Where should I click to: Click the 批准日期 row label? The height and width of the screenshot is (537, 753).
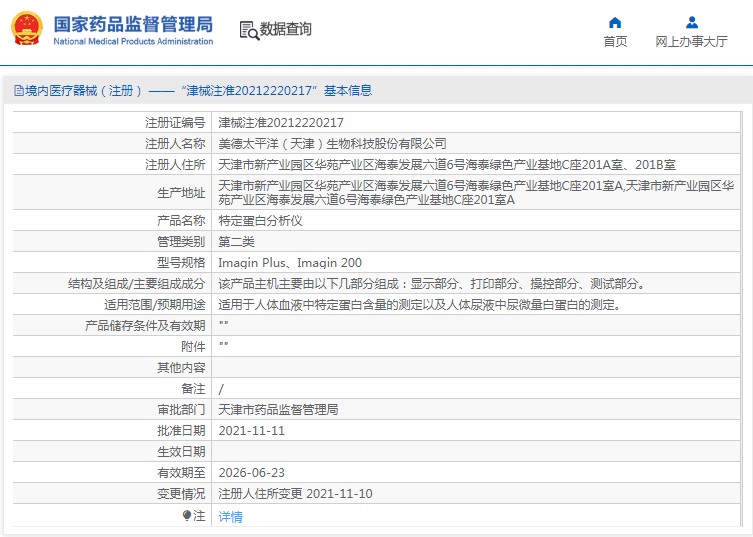pos(181,431)
